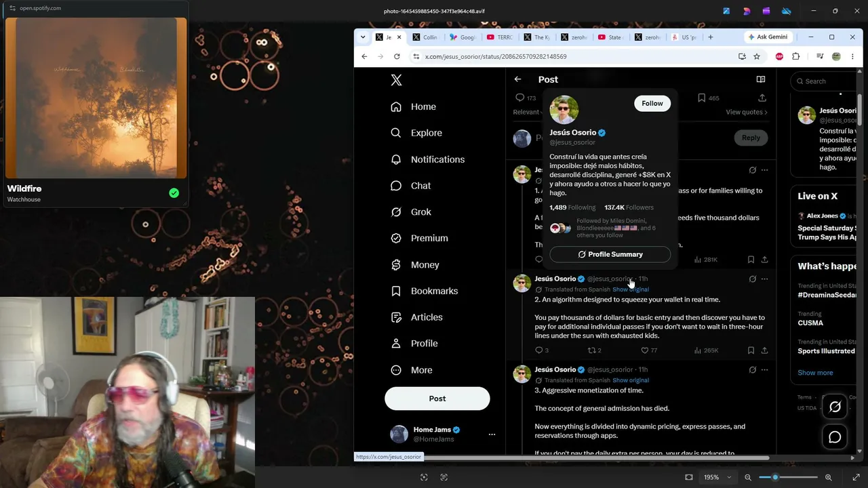Open replies on the post with 3 comments
The image size is (868, 488).
[539, 350]
